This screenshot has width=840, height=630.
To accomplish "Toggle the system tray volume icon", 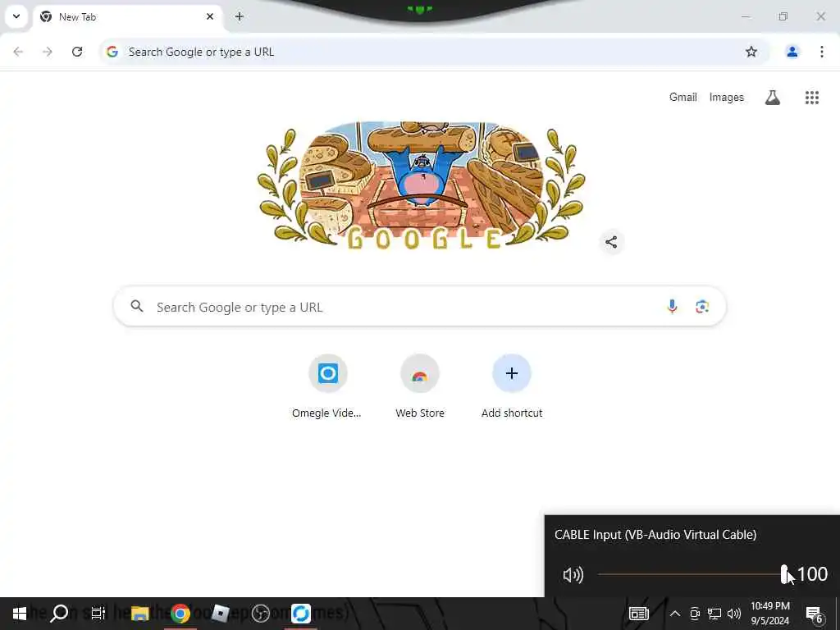I will point(734,614).
